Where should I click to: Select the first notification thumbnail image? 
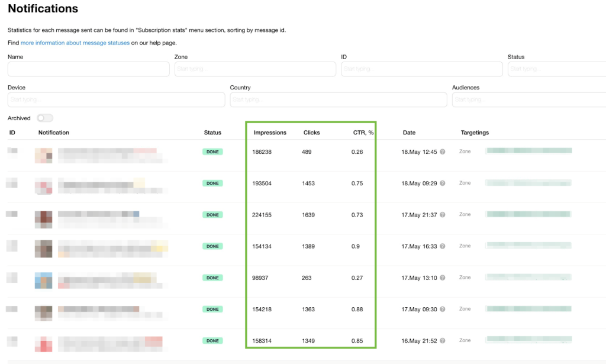pos(44,156)
